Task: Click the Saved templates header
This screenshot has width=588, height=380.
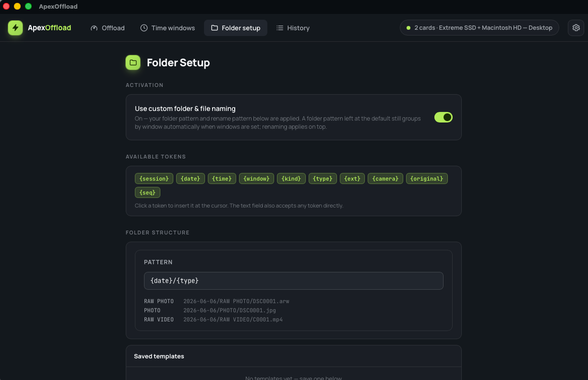Action: point(294,356)
